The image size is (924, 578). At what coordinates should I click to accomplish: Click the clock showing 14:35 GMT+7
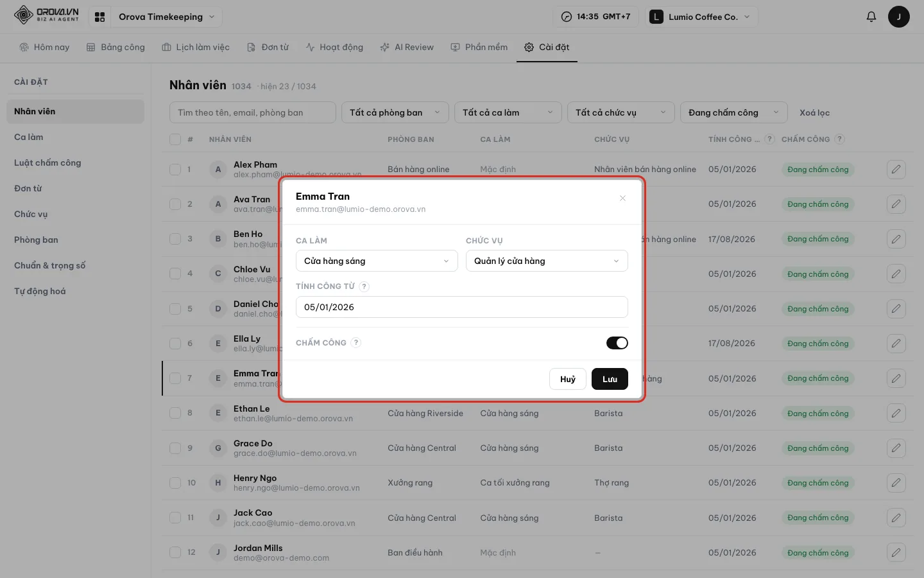(x=595, y=17)
